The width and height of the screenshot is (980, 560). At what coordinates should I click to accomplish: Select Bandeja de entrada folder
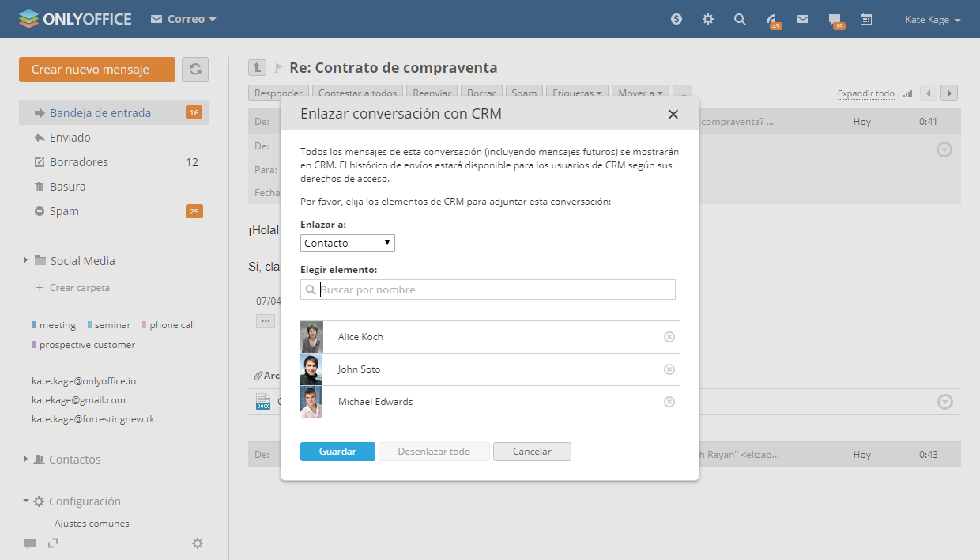100,113
